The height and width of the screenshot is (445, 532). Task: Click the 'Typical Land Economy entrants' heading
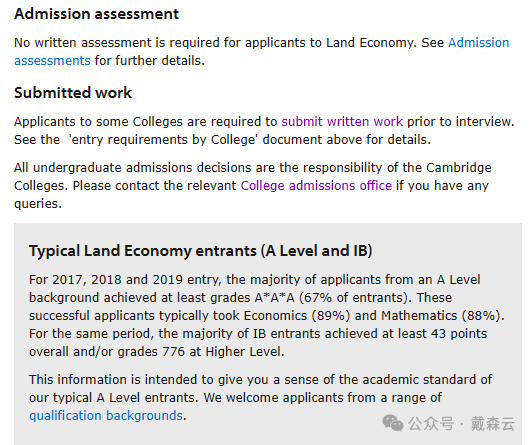click(201, 251)
